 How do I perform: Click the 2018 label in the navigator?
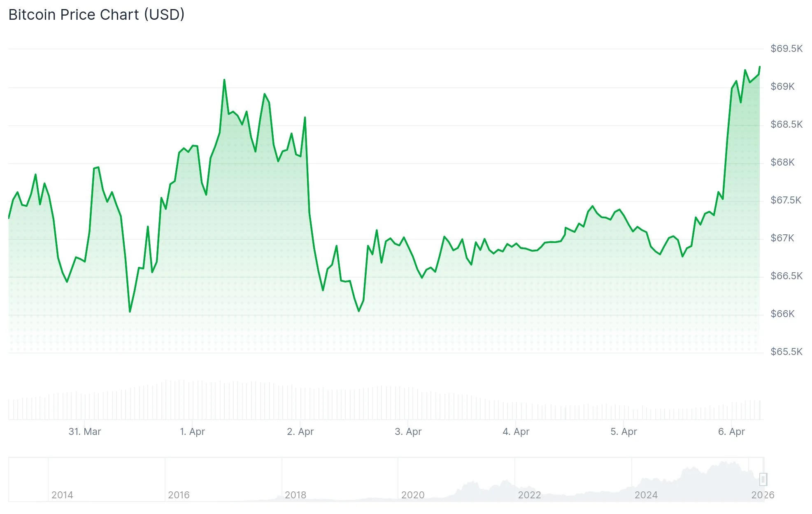point(295,495)
